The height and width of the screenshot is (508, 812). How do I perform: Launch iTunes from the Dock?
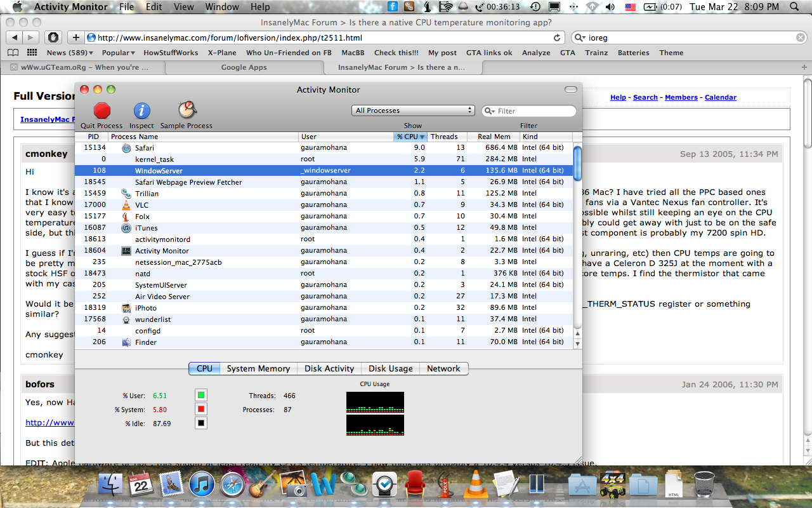click(202, 485)
